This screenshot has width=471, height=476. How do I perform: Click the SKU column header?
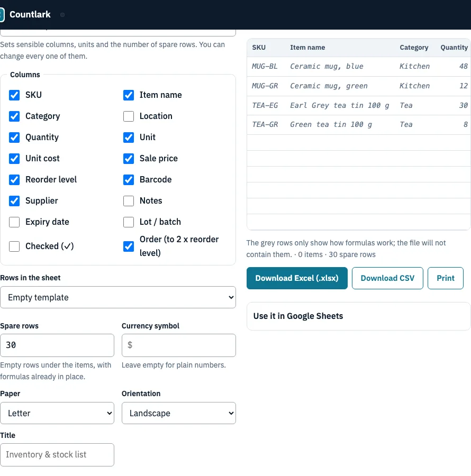pos(259,48)
